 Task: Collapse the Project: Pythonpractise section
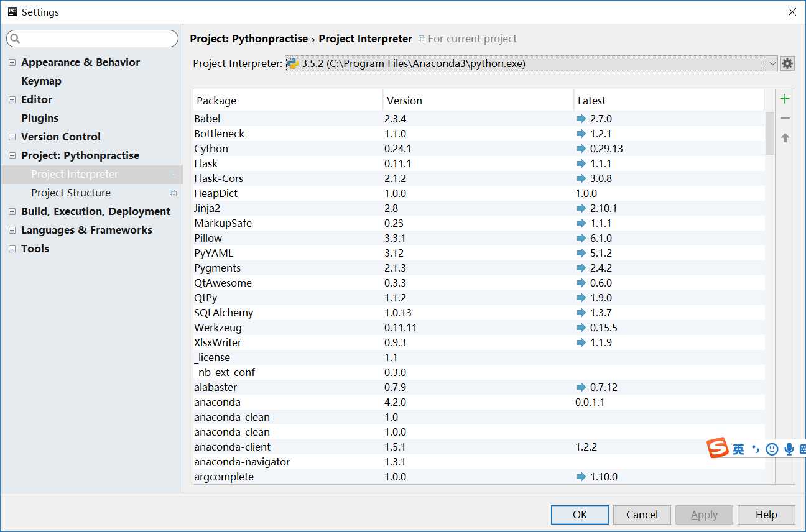(x=12, y=155)
